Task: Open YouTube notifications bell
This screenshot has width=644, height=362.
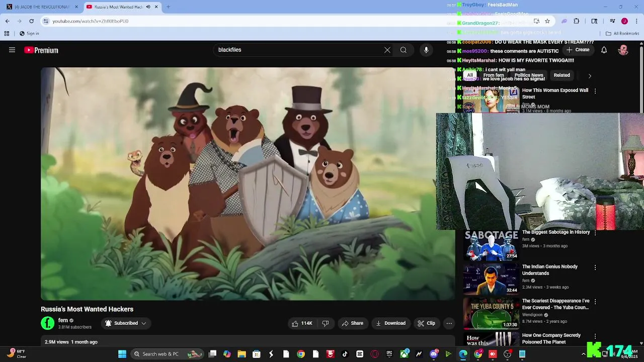Action: click(x=604, y=50)
